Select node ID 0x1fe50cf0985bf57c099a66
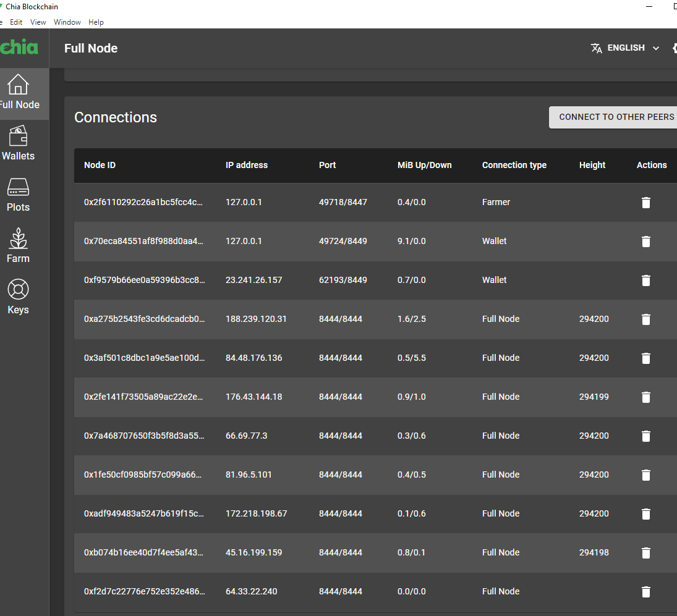 click(x=143, y=475)
